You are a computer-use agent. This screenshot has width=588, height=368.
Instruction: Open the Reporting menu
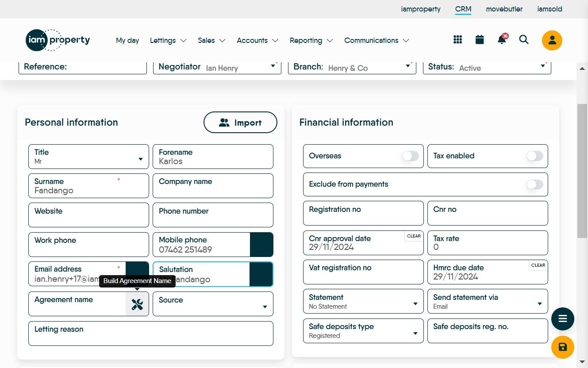pyautogui.click(x=311, y=40)
